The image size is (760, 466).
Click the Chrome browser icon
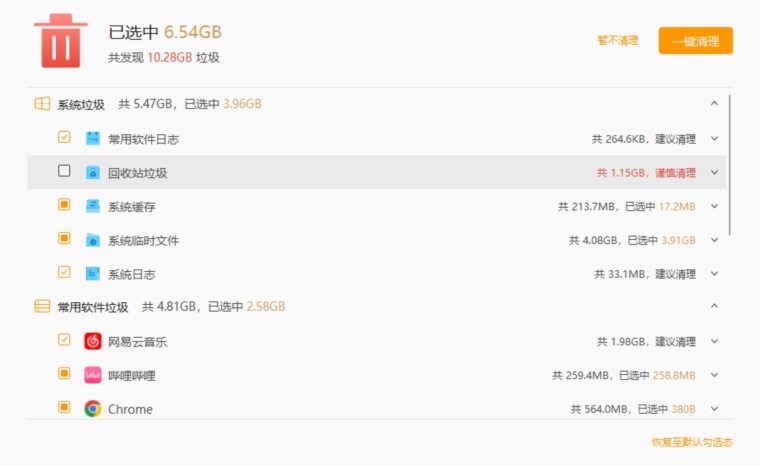[x=93, y=409]
